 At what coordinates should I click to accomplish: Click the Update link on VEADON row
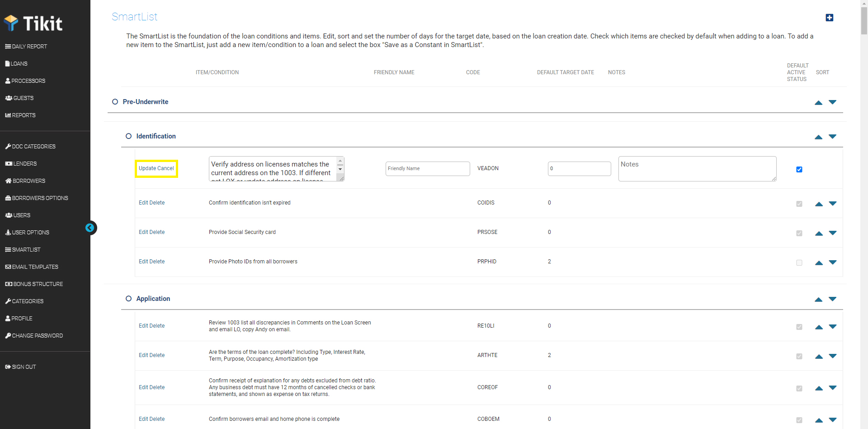148,168
